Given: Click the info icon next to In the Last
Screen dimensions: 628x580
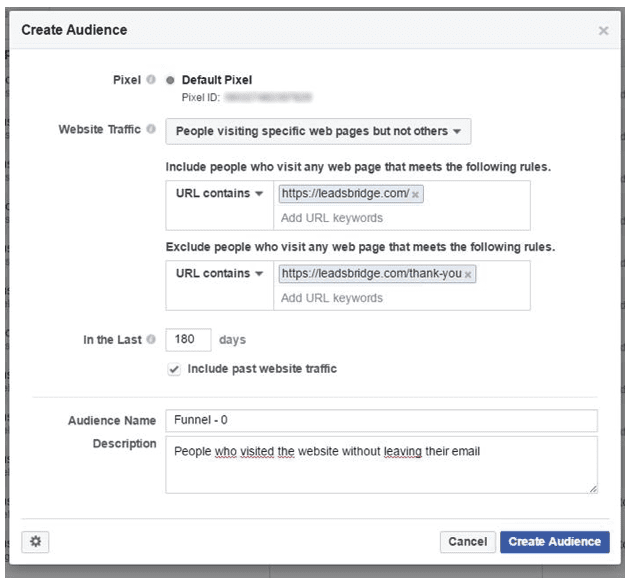Looking at the screenshot, I should point(150,340).
